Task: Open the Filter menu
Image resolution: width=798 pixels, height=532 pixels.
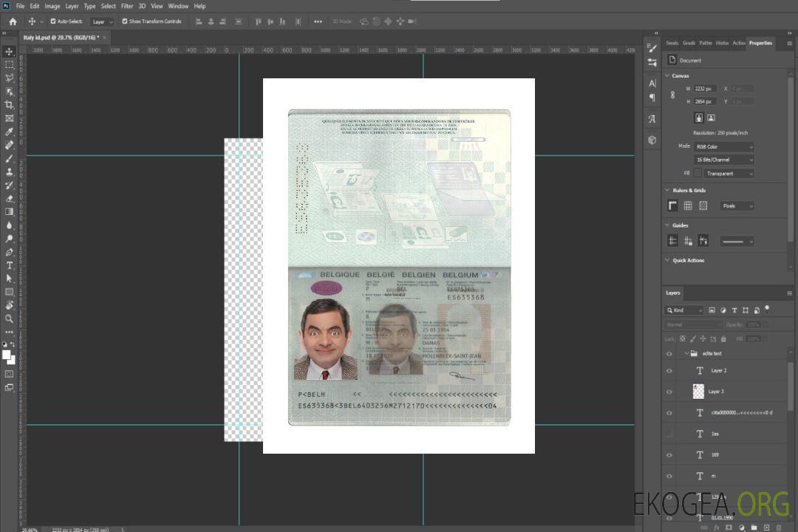Action: [127, 6]
